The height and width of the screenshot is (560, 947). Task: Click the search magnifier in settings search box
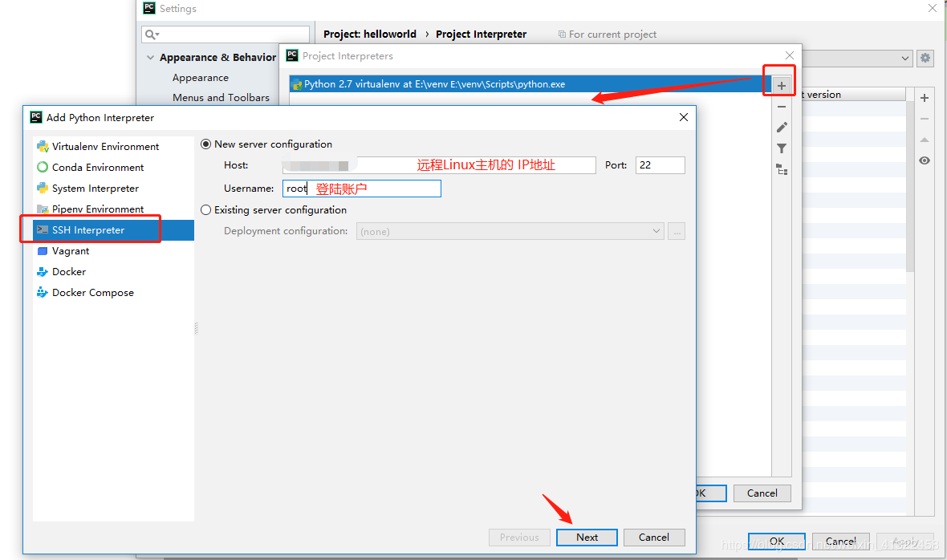(x=150, y=34)
